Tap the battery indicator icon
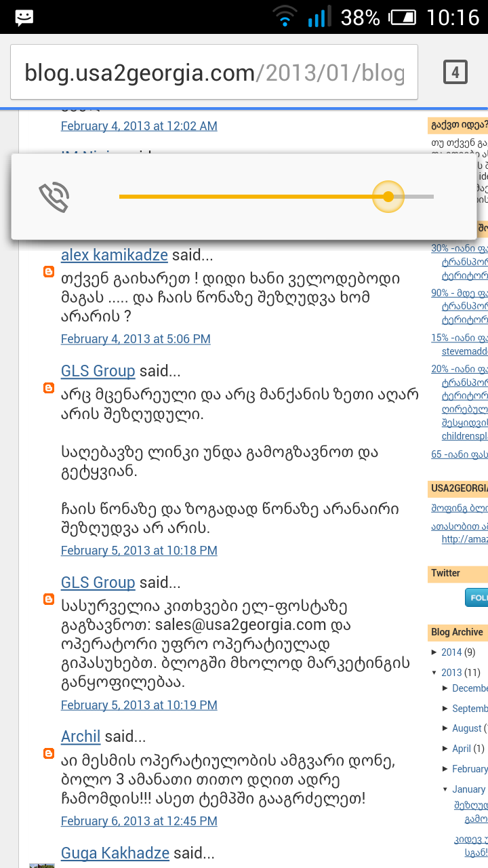Image resolution: width=488 pixels, height=868 pixels. 403,17
